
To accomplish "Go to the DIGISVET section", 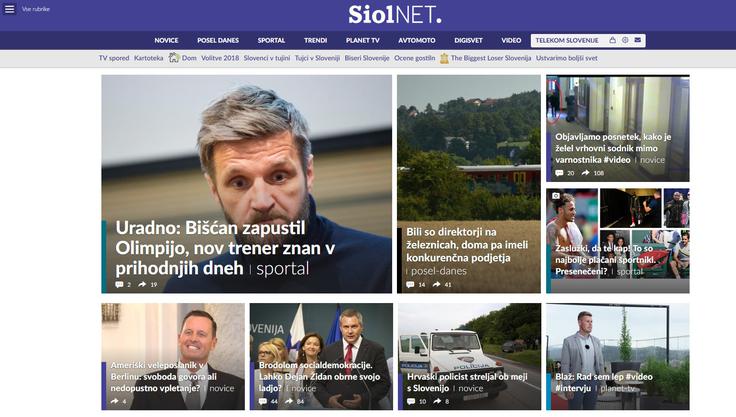I will click(468, 40).
